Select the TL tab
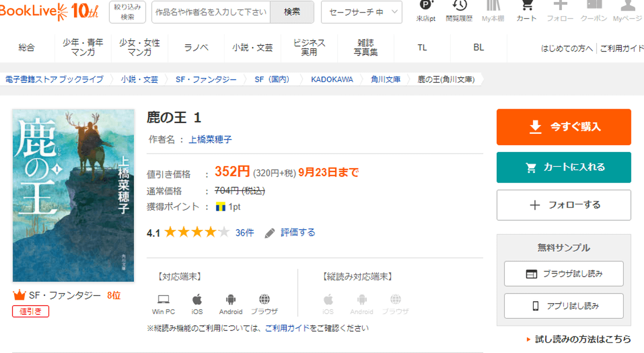 coord(422,48)
